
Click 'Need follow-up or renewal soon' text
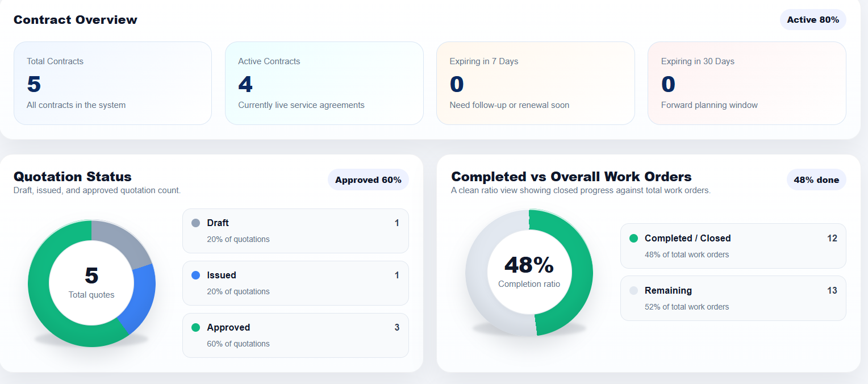coord(510,105)
